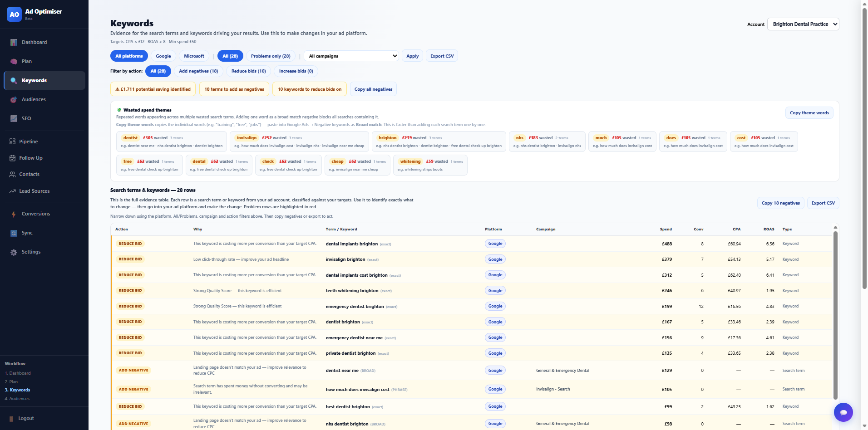Viewport: 868px width, 430px height.
Task: Click '10 keywords to reduce bids on'
Action: tap(310, 89)
